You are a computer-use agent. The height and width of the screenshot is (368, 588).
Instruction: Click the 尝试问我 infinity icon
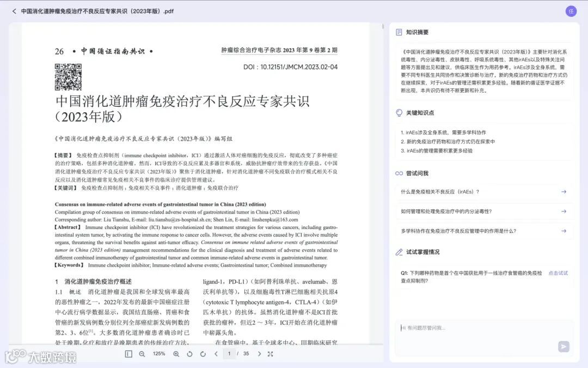pos(399,173)
